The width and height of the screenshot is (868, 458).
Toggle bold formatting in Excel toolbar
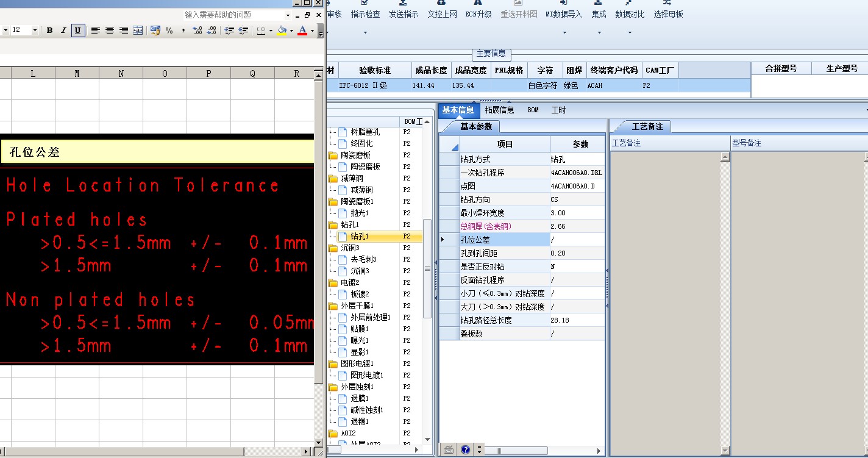pos(49,30)
